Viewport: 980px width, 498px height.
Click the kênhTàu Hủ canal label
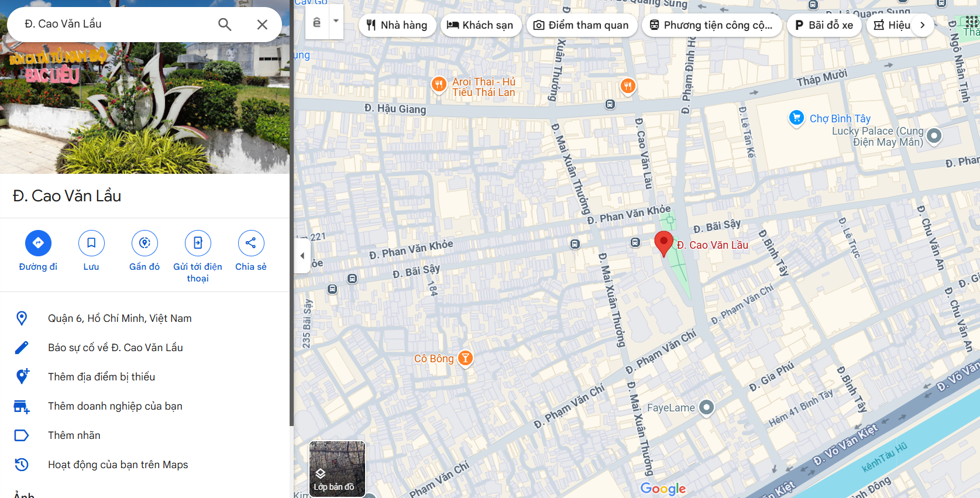pos(884,457)
